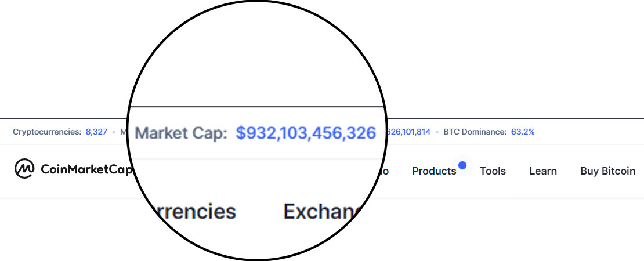Click the CoinMarketCap logo icon

[x=24, y=169]
